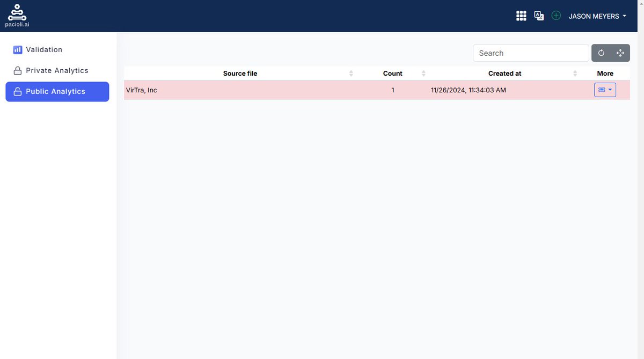Open the JASON MEYERS user dropdown
Viewport: 644px width, 359px height.
click(597, 16)
